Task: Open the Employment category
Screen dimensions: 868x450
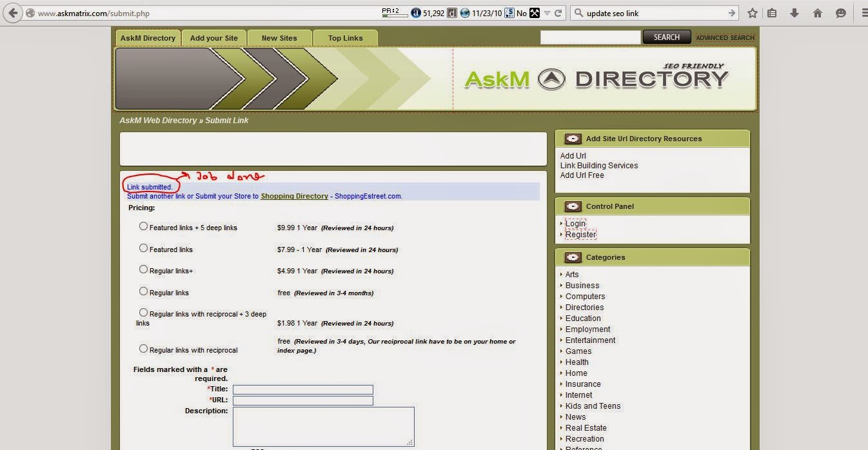Action: click(x=587, y=329)
